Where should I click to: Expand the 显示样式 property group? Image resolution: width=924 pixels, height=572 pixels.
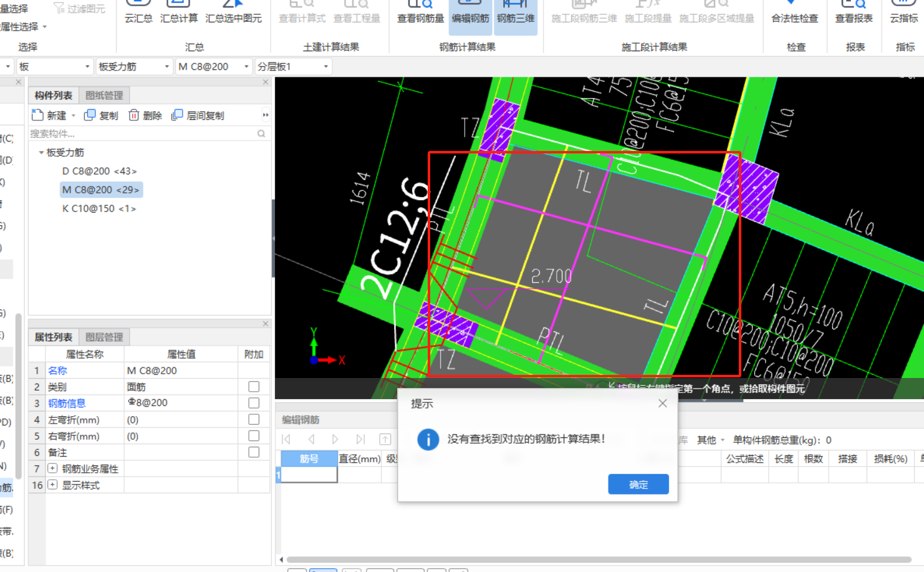point(53,485)
